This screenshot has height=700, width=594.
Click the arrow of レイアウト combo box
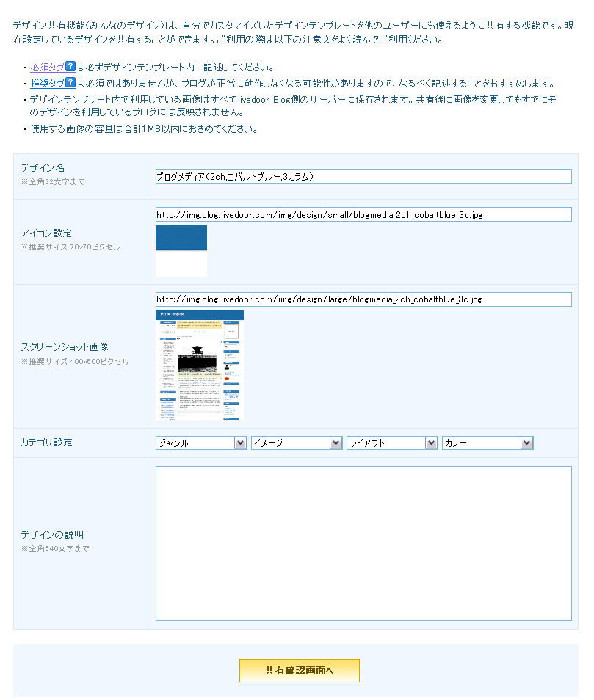[x=432, y=443]
